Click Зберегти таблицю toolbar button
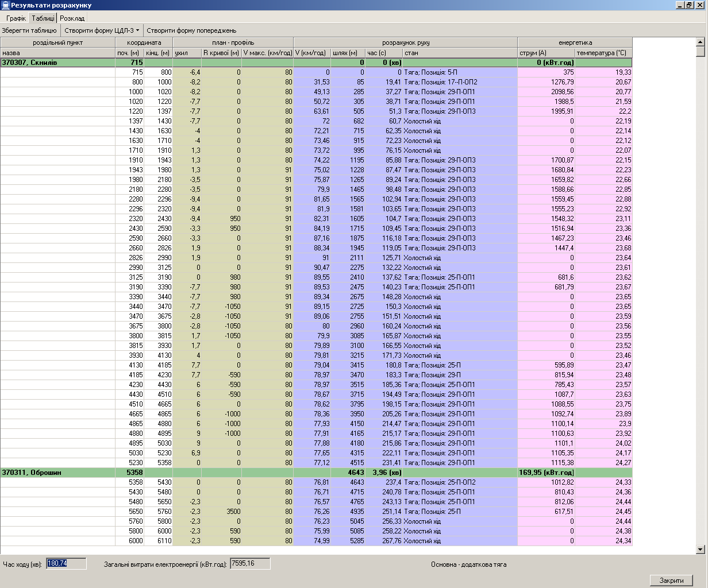The width and height of the screenshot is (708, 588). 29,30
